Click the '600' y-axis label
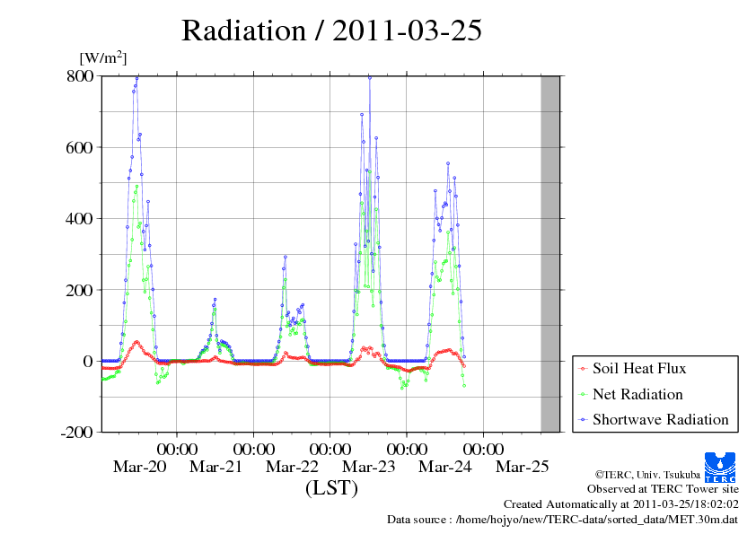This screenshot has height=534, width=756. 79,147
